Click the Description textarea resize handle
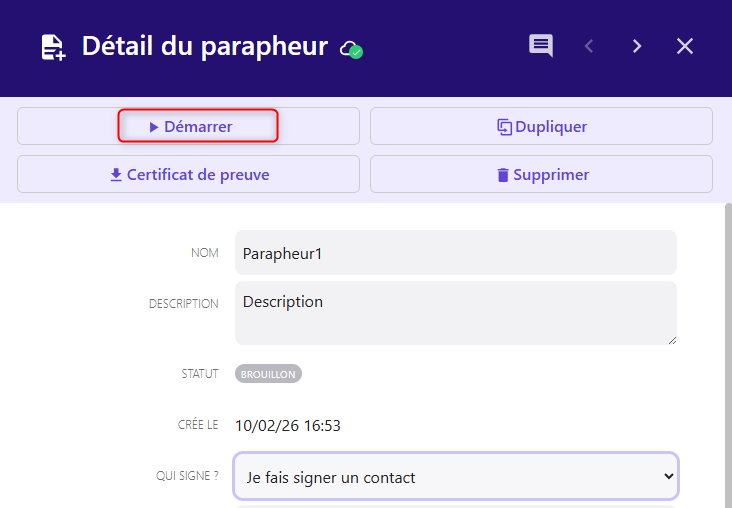This screenshot has width=732, height=508. [672, 340]
